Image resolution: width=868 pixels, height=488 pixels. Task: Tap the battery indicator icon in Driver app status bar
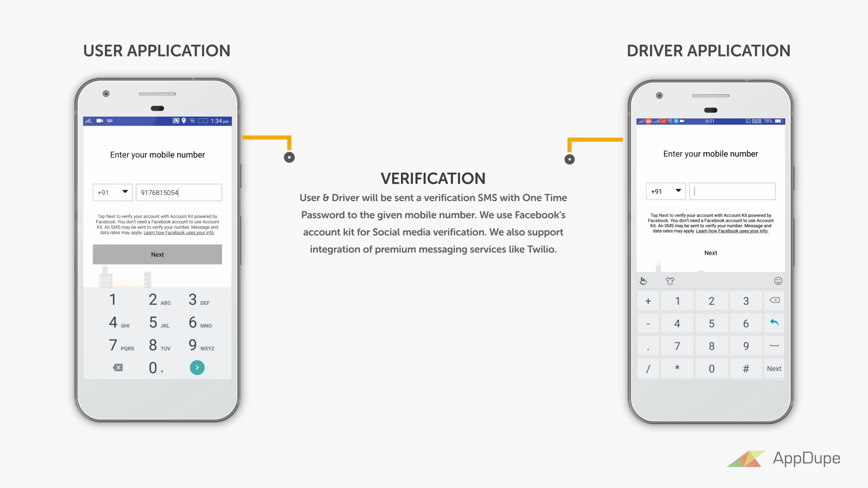[780, 122]
